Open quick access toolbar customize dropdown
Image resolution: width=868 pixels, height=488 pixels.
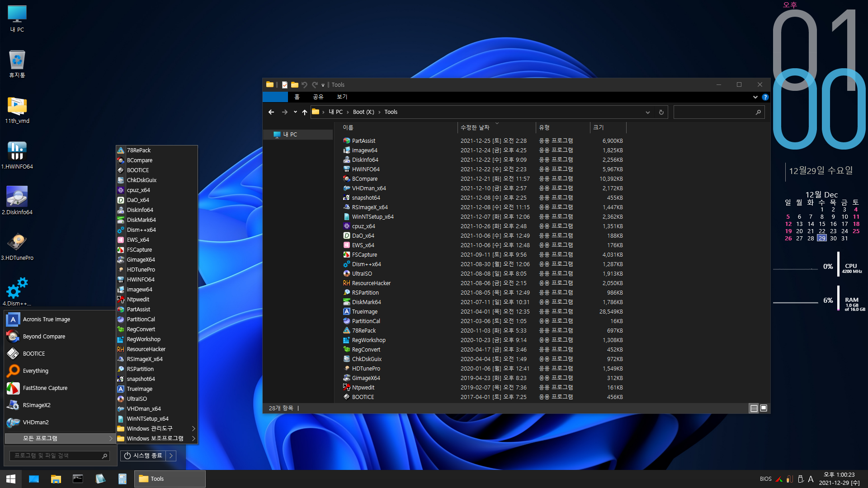click(323, 85)
